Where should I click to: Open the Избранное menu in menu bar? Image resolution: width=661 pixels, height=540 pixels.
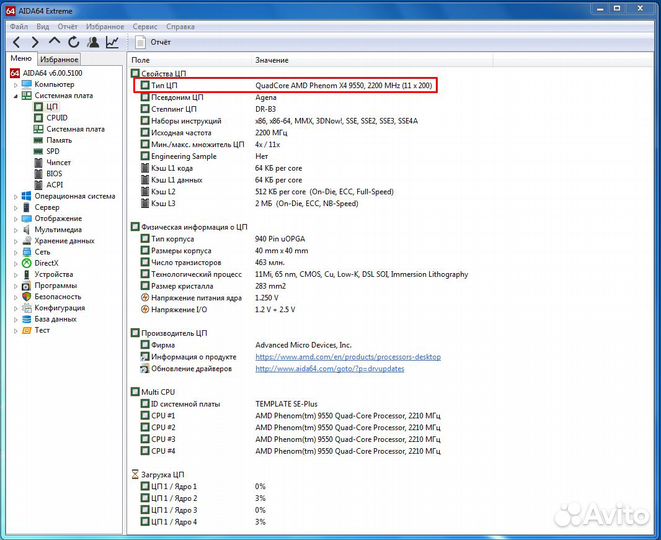[x=105, y=27]
